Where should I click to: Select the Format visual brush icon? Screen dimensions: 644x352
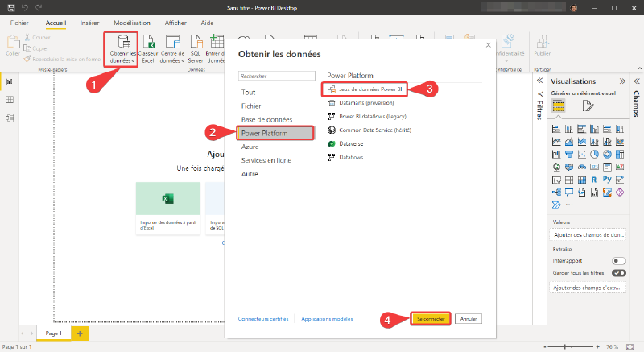click(588, 106)
